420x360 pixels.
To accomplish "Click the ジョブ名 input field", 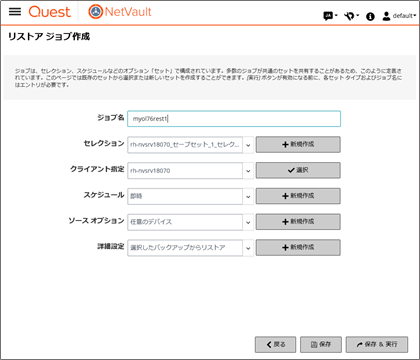I will pos(234,119).
